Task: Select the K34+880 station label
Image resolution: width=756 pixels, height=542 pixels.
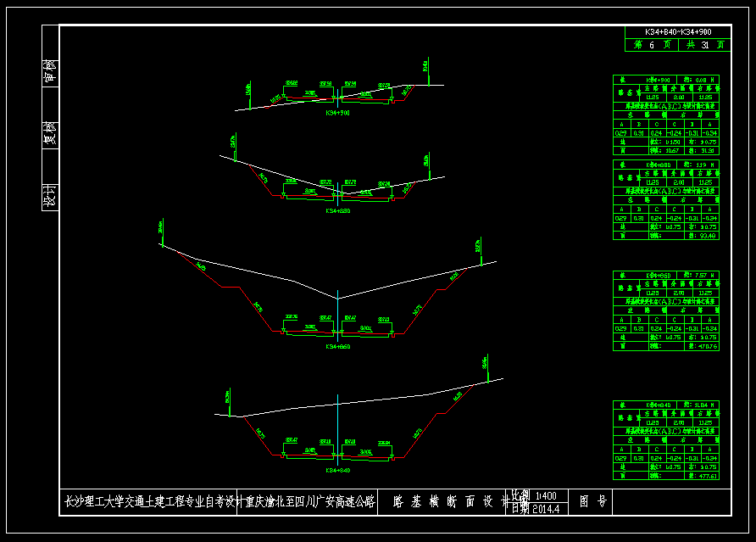Action: click(338, 210)
